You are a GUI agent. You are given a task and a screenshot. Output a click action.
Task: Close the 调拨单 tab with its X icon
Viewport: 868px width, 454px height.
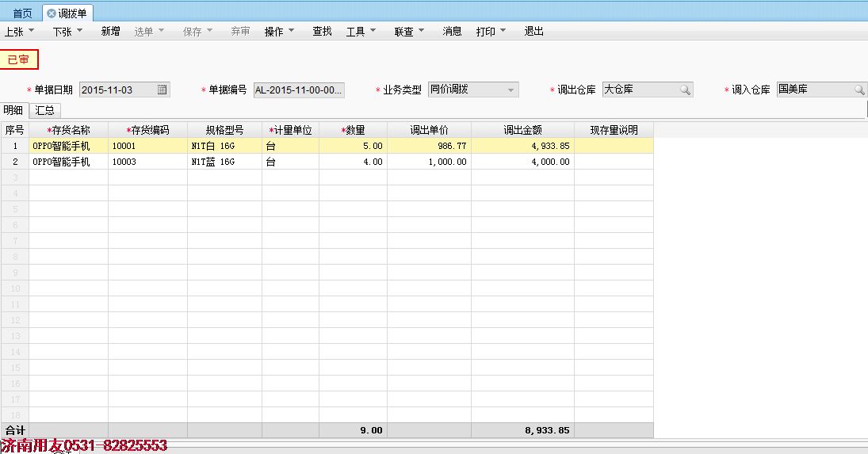52,13
